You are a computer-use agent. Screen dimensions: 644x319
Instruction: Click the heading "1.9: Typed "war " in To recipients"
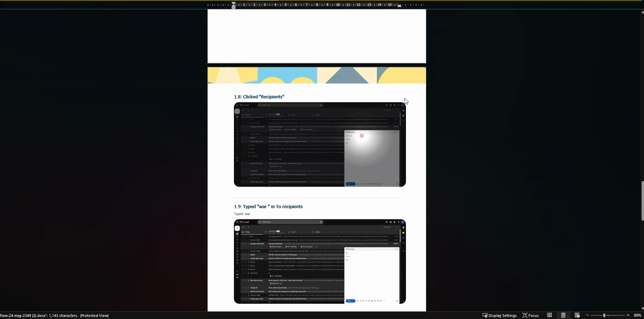coord(268,206)
